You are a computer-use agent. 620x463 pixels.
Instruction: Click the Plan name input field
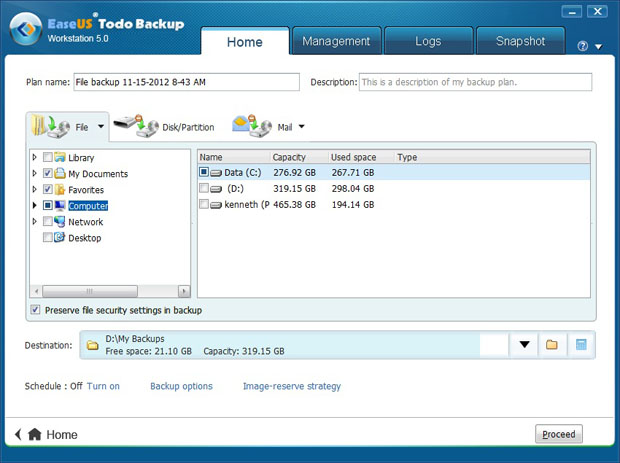[x=186, y=82]
